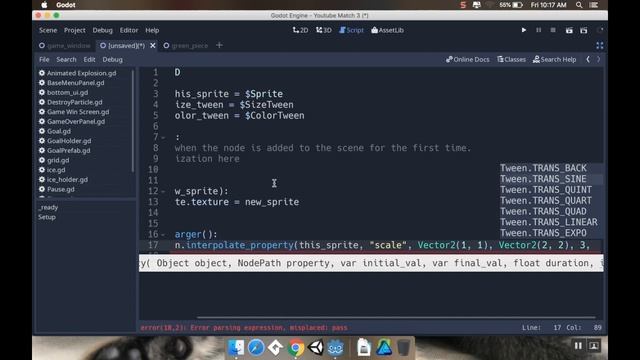Open BaseMenuPanel.gd script
The height and width of the screenshot is (360, 640).
pos(71,83)
